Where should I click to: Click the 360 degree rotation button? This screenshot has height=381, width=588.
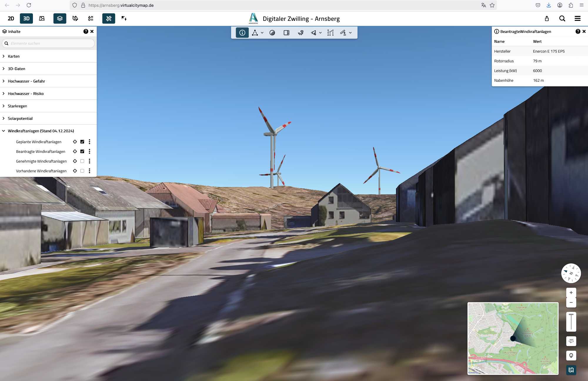(x=571, y=341)
